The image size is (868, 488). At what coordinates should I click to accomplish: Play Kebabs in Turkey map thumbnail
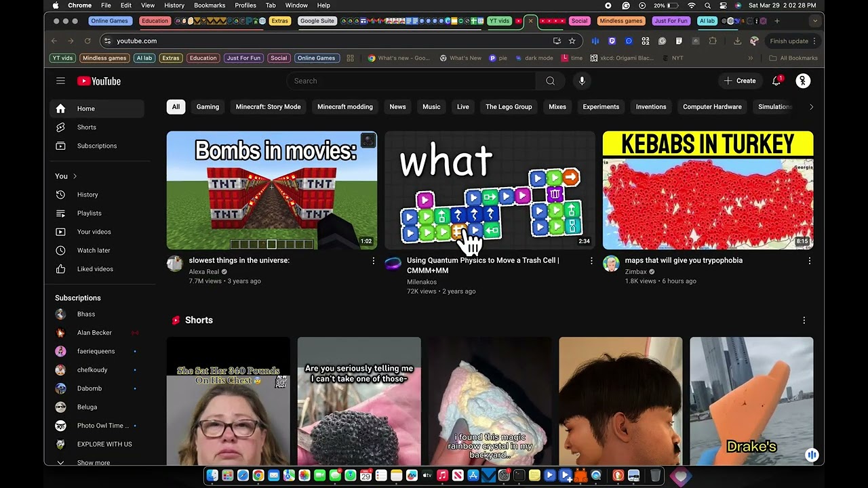pyautogui.click(x=708, y=190)
